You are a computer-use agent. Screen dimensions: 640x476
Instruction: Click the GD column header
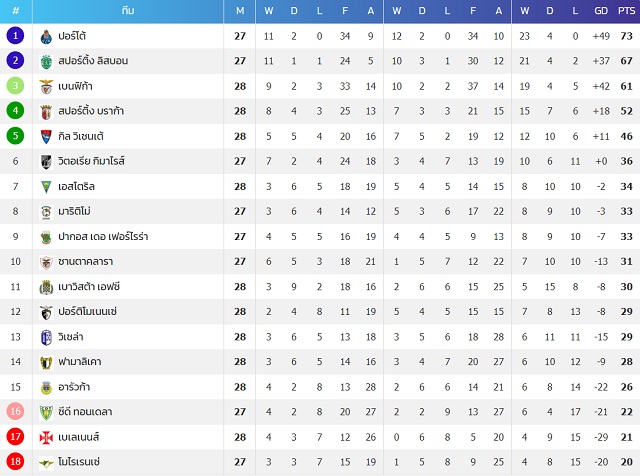[601, 11]
